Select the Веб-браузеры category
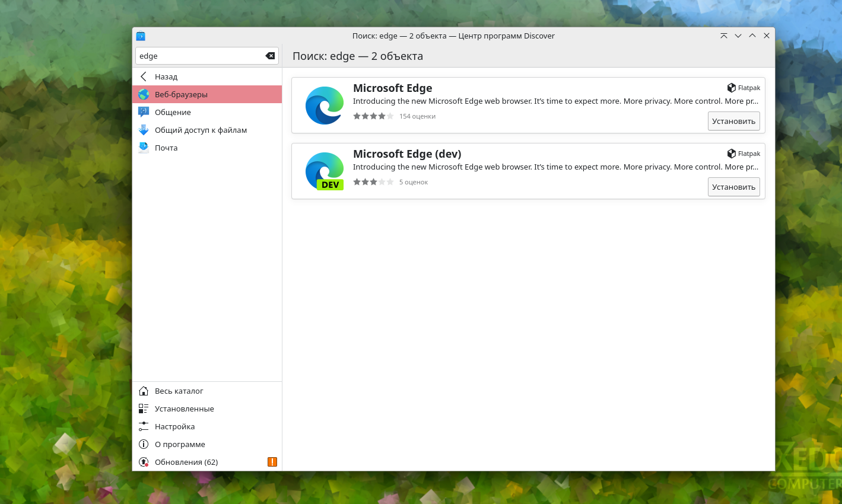This screenshot has height=504, width=842. coord(207,94)
